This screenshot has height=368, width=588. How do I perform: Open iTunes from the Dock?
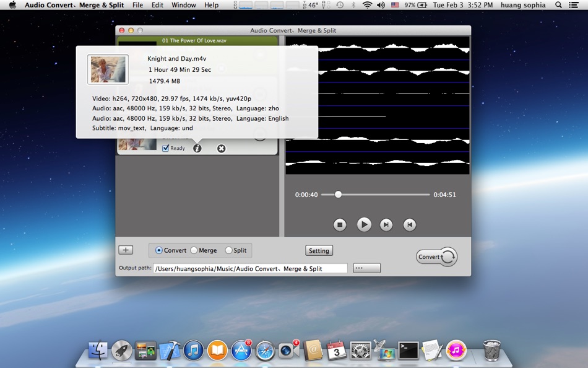[x=194, y=351]
